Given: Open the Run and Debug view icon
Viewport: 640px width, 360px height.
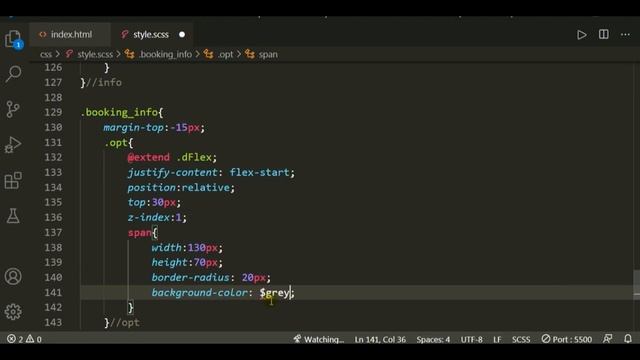Looking at the screenshot, I should [13, 145].
